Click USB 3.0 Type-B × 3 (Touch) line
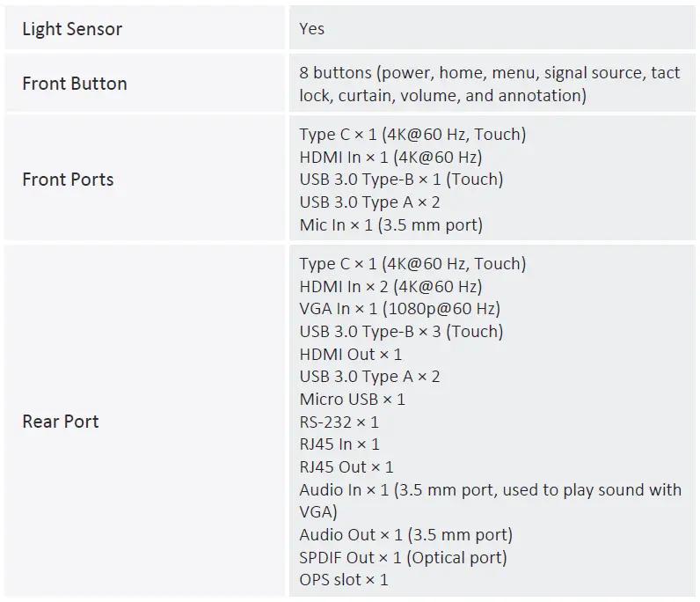700x602 pixels. click(401, 331)
